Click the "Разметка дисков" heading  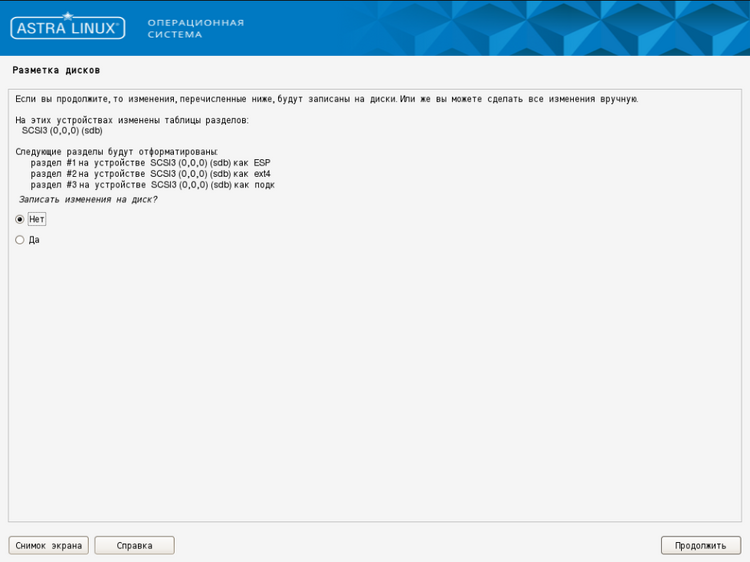[56, 71]
